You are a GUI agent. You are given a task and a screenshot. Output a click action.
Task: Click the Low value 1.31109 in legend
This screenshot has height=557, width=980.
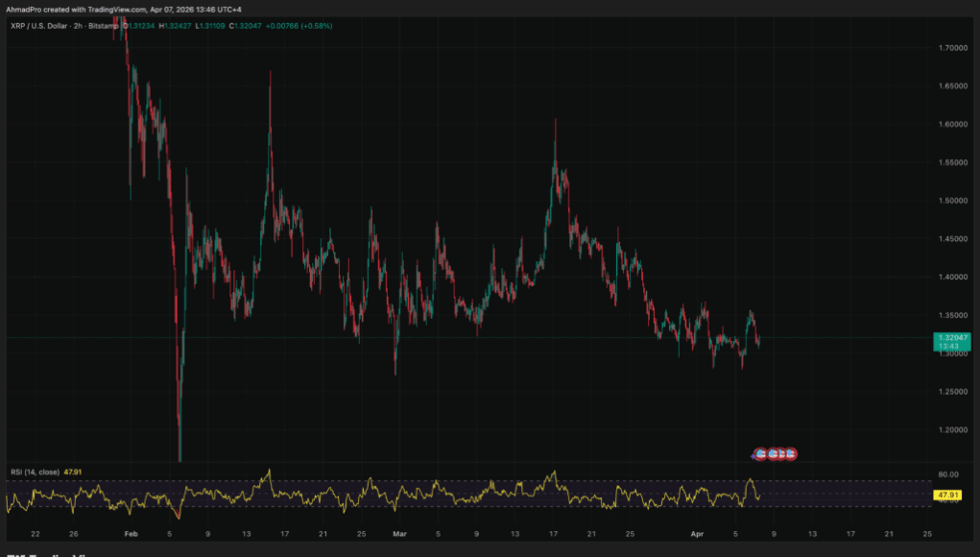[213, 26]
